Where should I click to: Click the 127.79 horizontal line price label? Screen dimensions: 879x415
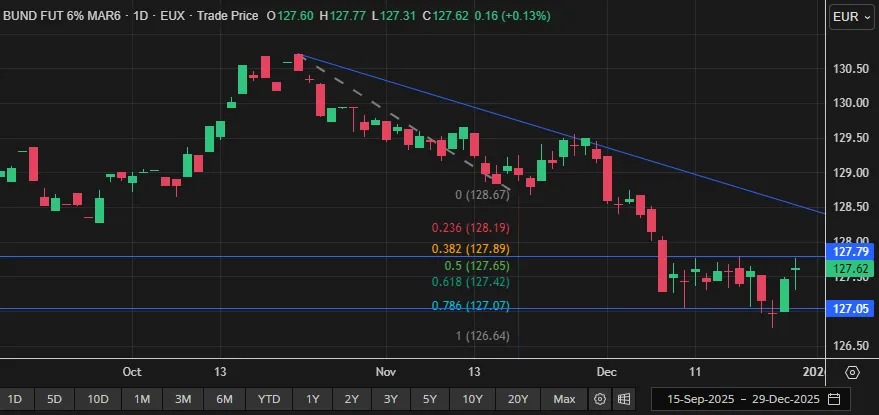click(x=852, y=255)
